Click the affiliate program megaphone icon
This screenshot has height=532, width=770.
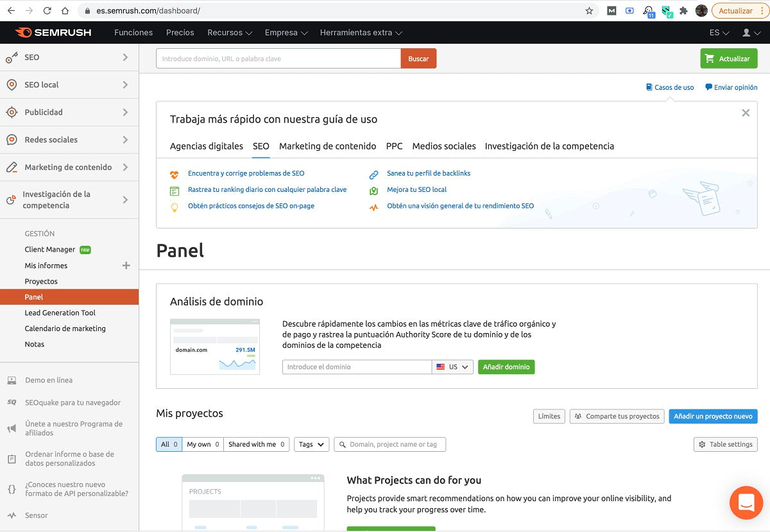click(12, 428)
